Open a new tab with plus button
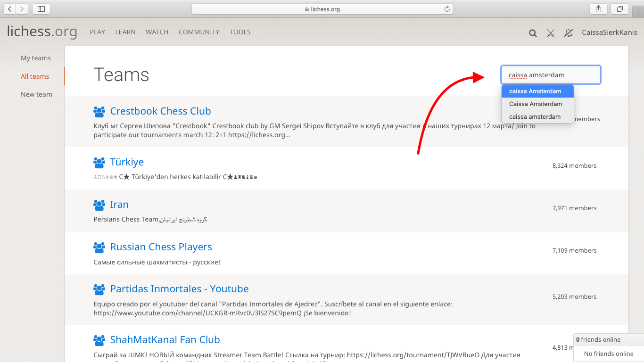Image resolution: width=644 pixels, height=362 pixels. tap(638, 12)
